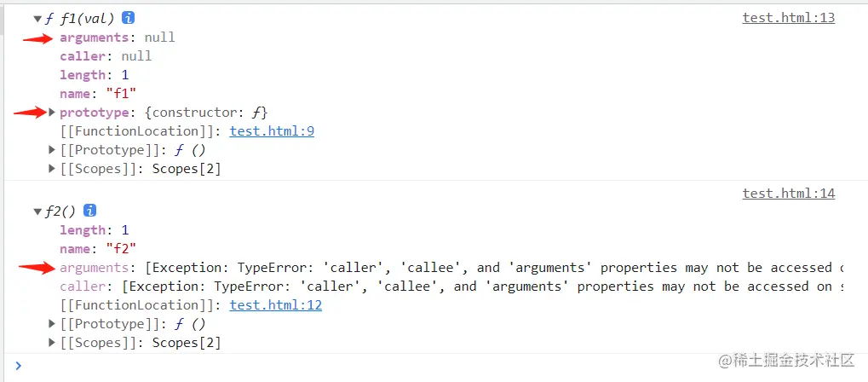
Task: Select f2 arguments exception row
Action: [426, 268]
